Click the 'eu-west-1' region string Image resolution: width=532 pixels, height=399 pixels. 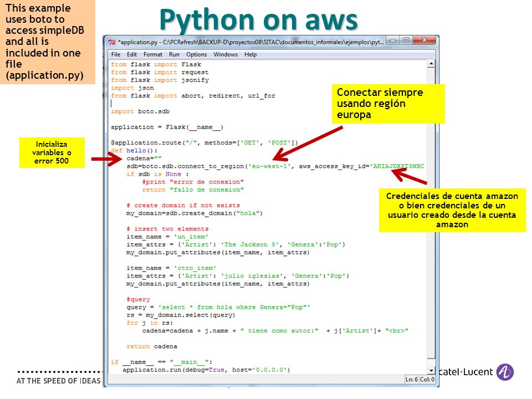pos(270,166)
